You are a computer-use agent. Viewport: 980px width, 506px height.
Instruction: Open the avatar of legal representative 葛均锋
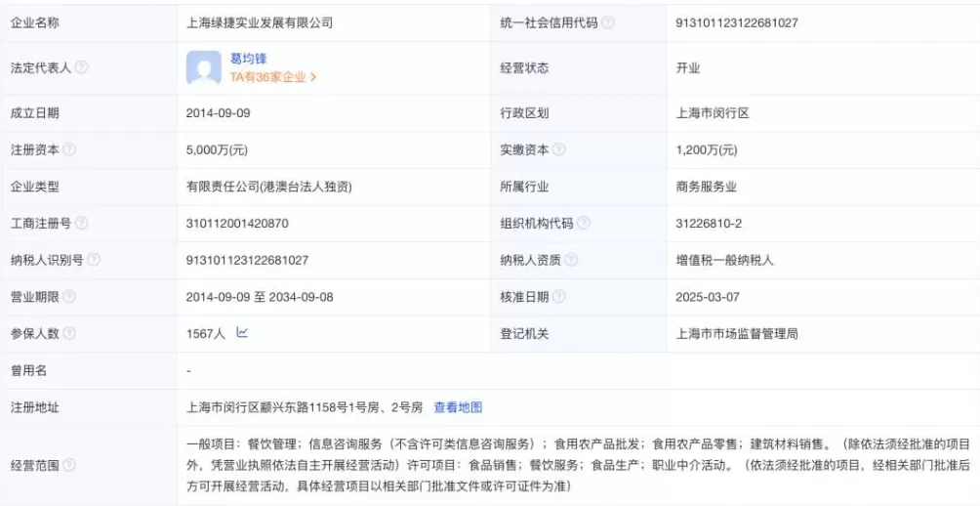[204, 68]
